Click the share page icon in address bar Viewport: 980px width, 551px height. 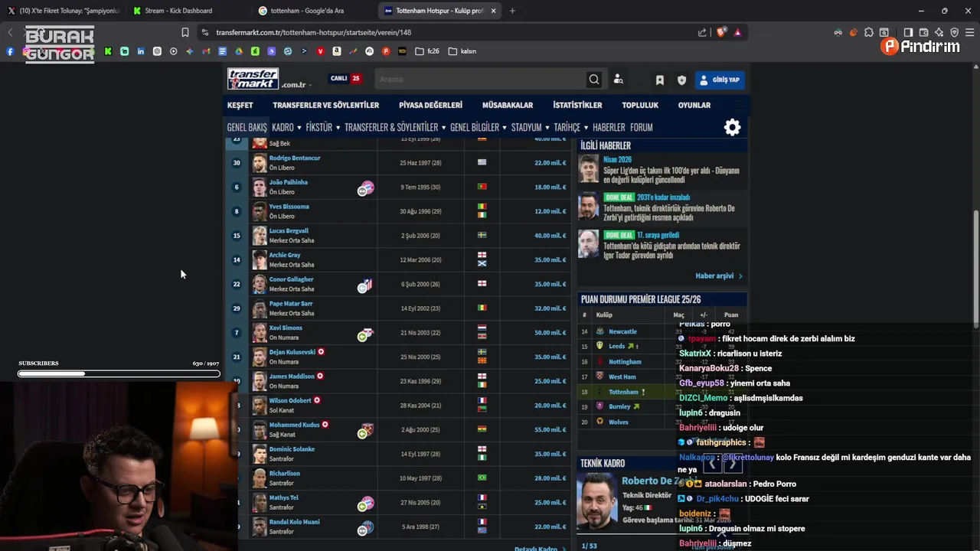(x=702, y=32)
